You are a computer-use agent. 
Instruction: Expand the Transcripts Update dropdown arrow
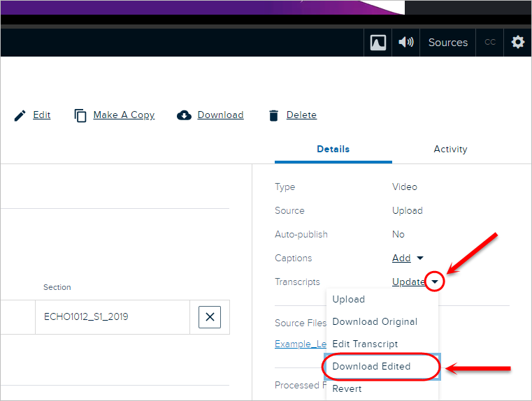tap(436, 282)
